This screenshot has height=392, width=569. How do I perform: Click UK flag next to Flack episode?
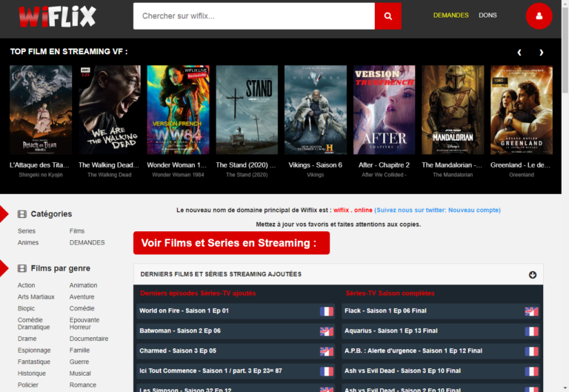coord(531,311)
